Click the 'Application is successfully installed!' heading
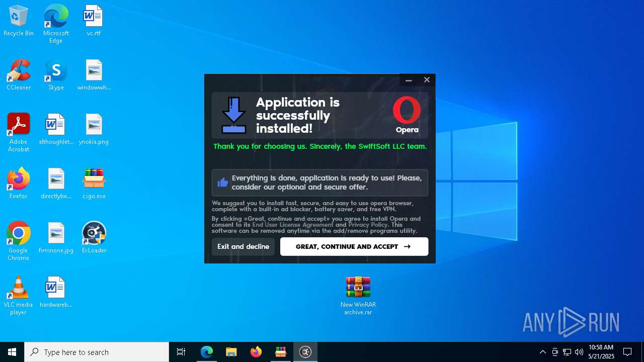Image resolution: width=644 pixels, height=362 pixels. point(298,115)
